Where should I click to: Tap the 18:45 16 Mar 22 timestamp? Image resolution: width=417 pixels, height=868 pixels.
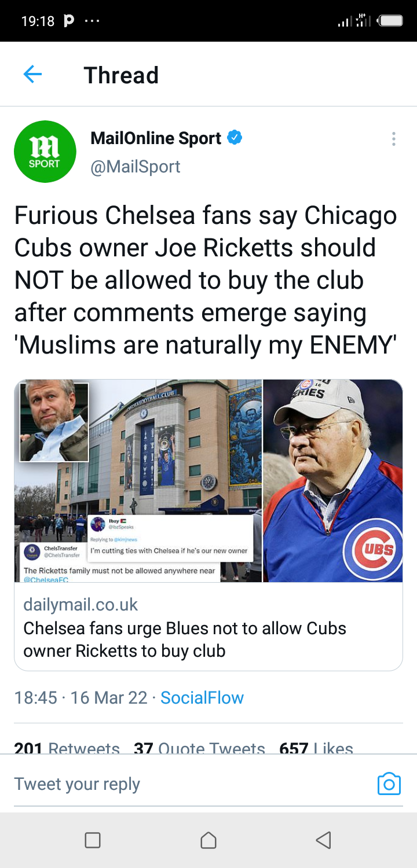click(81, 697)
